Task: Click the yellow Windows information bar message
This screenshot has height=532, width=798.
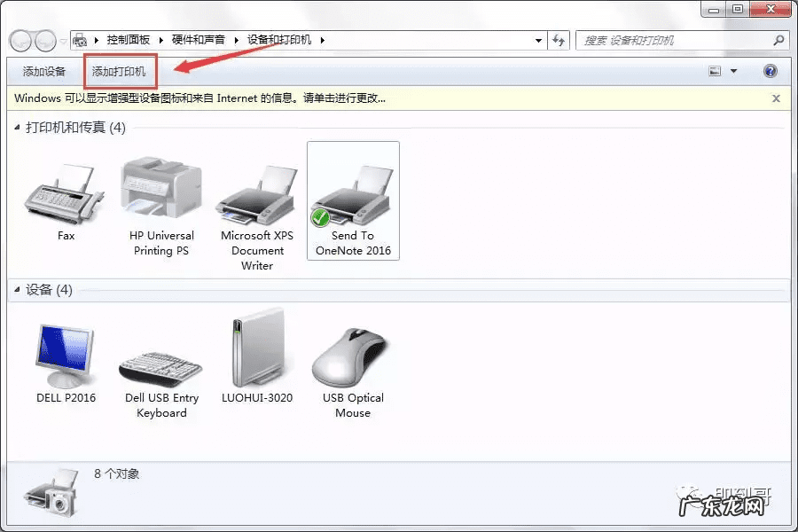Action: click(x=200, y=98)
